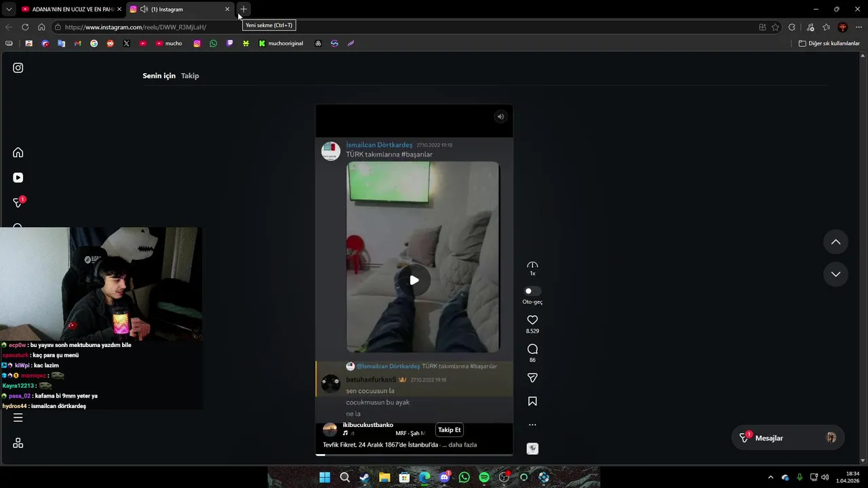868x488 pixels.
Task: Expand caption with daha fazla
Action: tap(462, 445)
